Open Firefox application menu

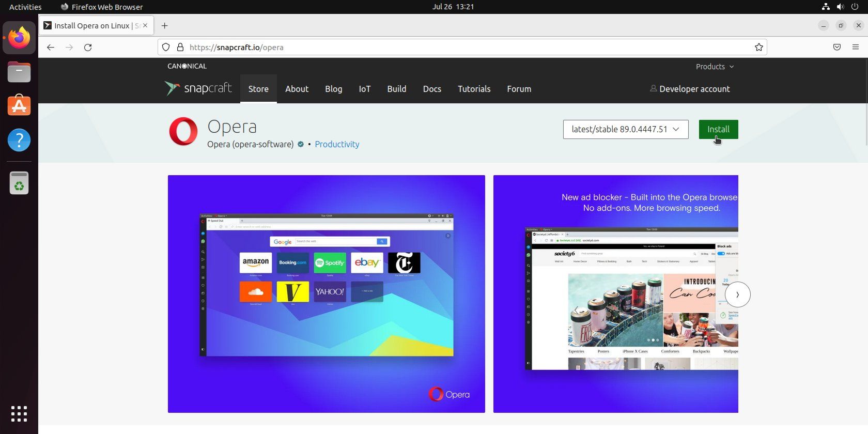click(x=856, y=47)
